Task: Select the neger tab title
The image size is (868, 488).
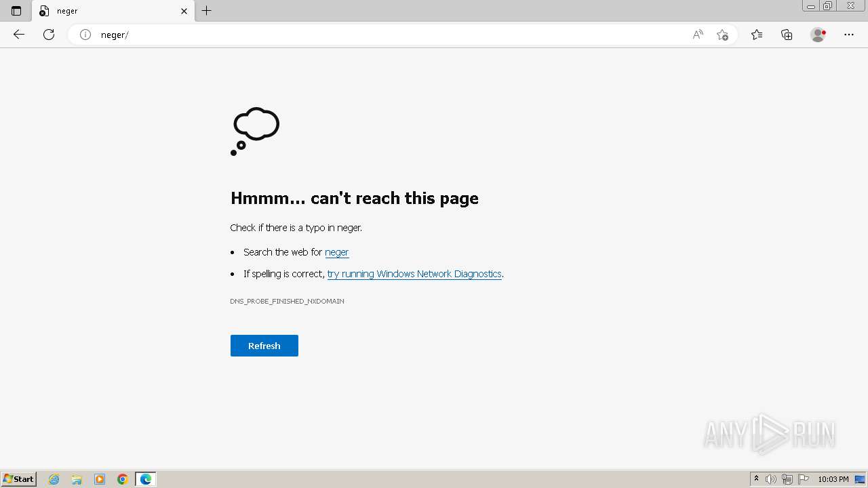Action: tap(67, 11)
